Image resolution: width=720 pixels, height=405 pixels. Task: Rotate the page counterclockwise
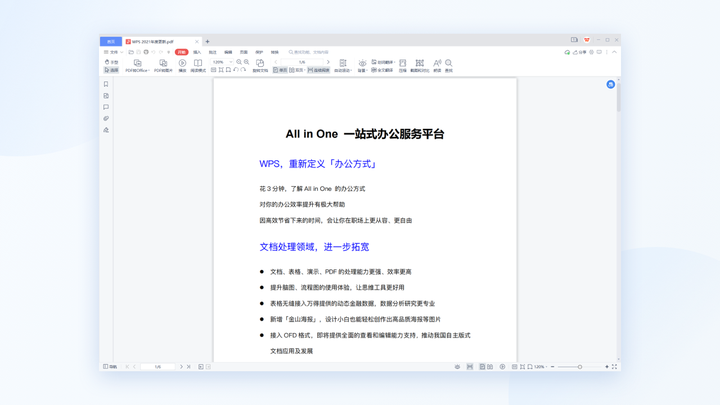pyautogui.click(x=236, y=70)
